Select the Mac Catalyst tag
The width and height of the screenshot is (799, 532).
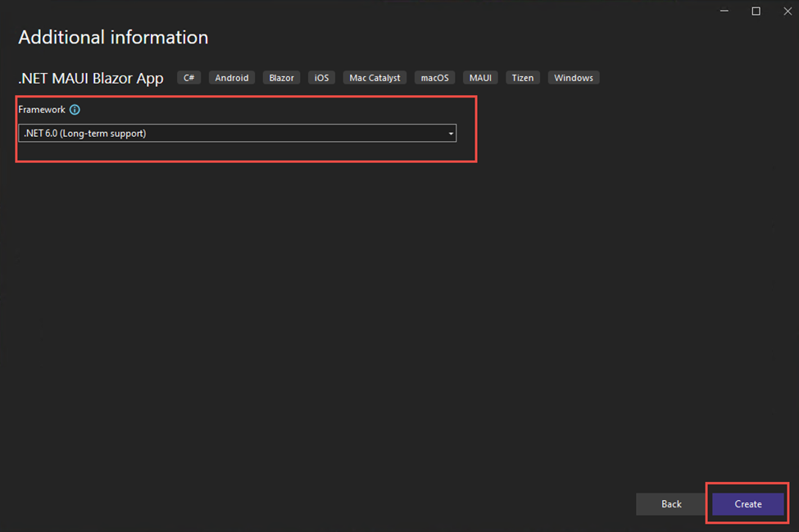point(375,78)
